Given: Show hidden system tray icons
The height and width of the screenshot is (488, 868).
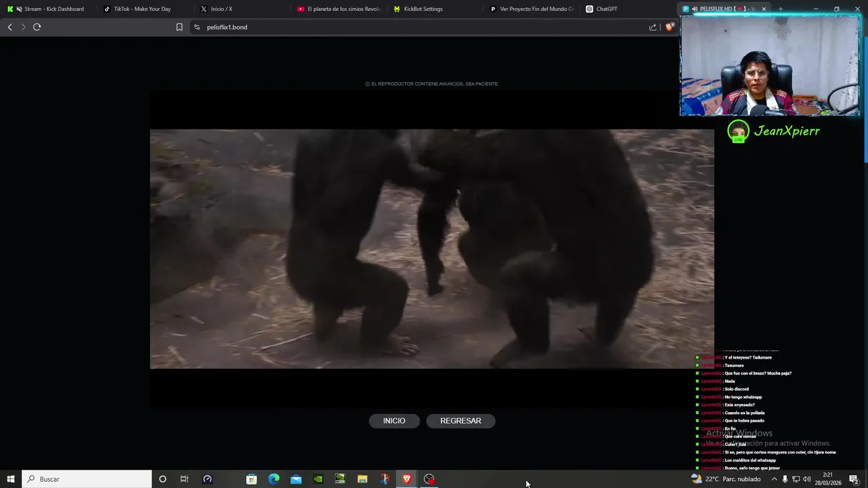Looking at the screenshot, I should [x=774, y=479].
